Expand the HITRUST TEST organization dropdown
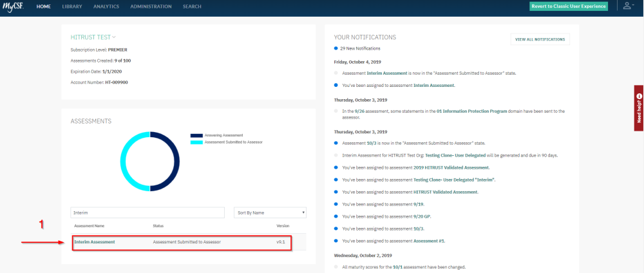The image size is (644, 273). (x=93, y=37)
